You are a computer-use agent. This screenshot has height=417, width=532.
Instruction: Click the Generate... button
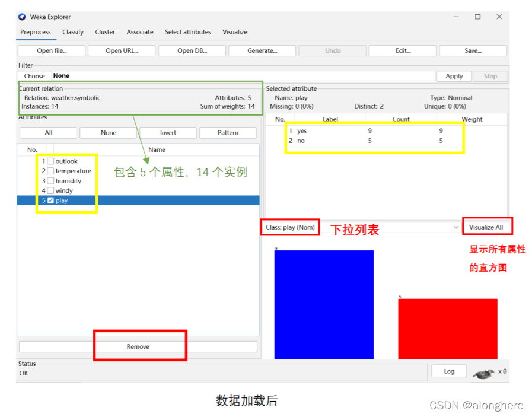(262, 50)
